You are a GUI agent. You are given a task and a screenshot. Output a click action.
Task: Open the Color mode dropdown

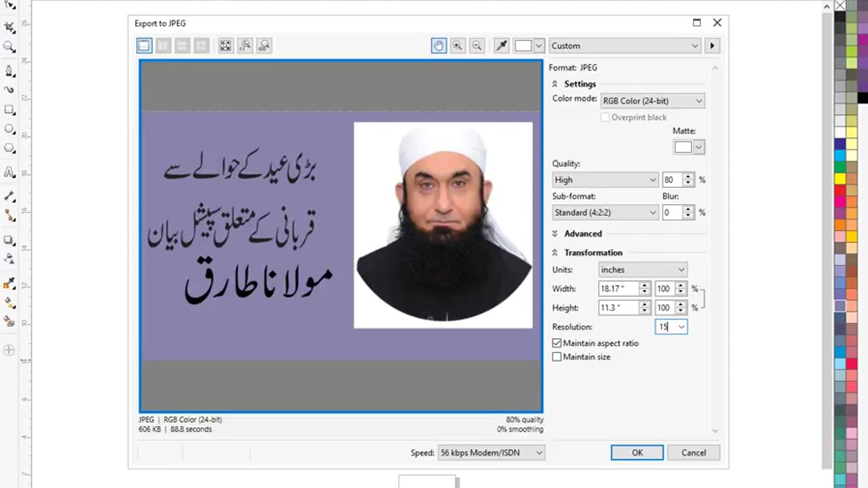652,101
